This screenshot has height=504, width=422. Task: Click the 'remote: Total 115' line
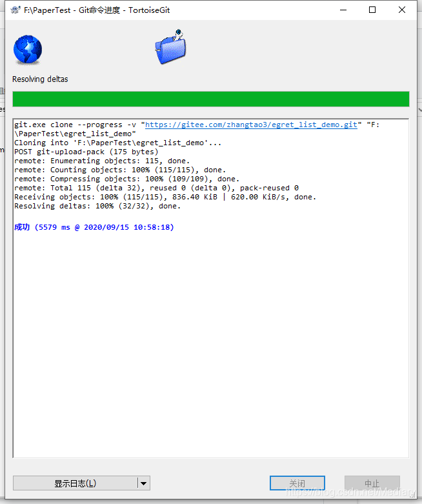pos(156,188)
